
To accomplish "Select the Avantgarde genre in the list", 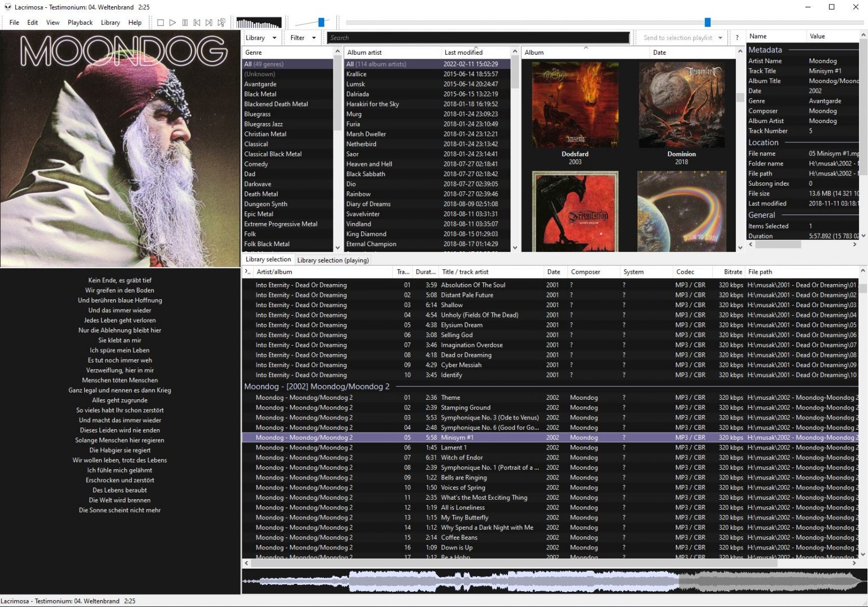I will click(x=261, y=84).
